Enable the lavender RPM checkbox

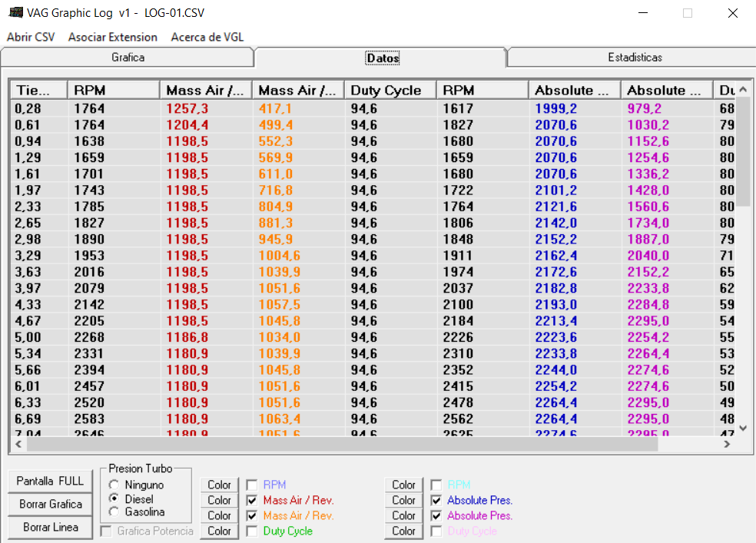coord(252,485)
